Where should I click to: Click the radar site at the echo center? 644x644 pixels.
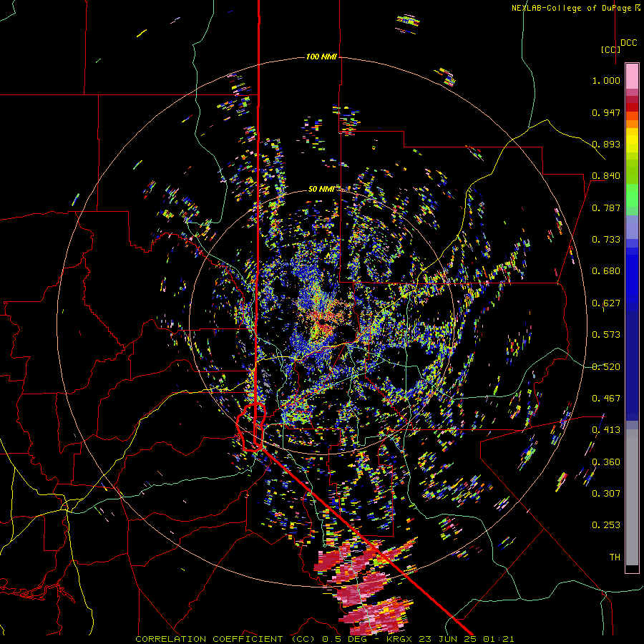tap(324, 323)
